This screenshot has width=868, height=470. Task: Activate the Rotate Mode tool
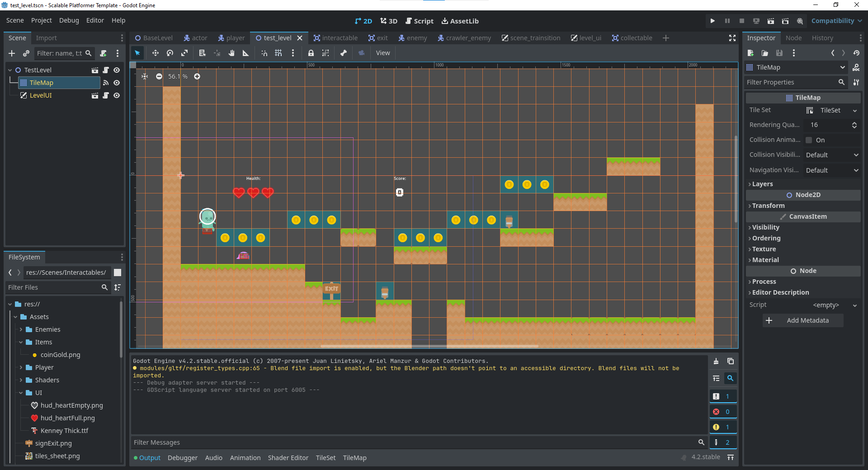click(x=170, y=53)
